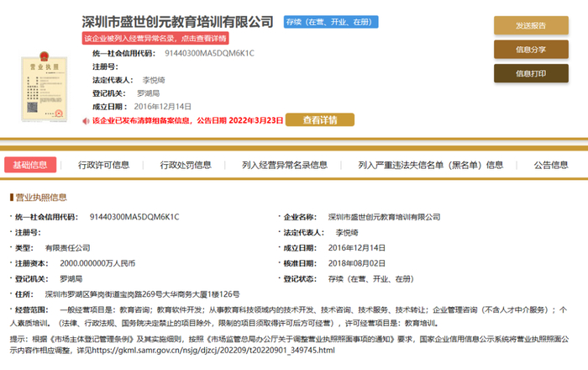Click the 信息打印 button
The height and width of the screenshot is (370, 588).
(x=531, y=73)
